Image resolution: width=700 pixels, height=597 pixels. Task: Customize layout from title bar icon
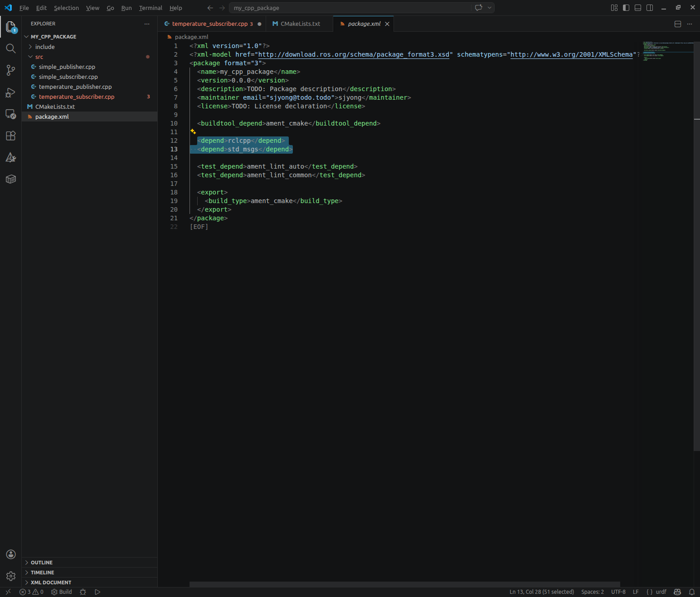614,8
